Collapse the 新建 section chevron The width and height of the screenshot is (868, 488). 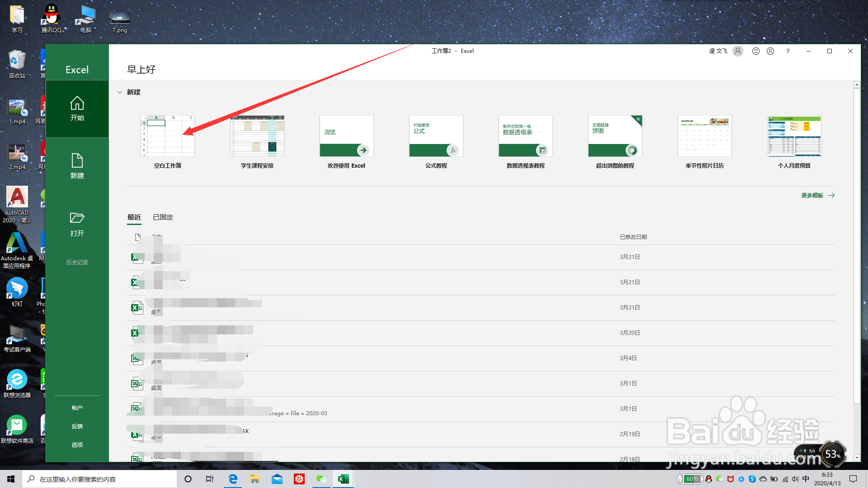point(120,92)
